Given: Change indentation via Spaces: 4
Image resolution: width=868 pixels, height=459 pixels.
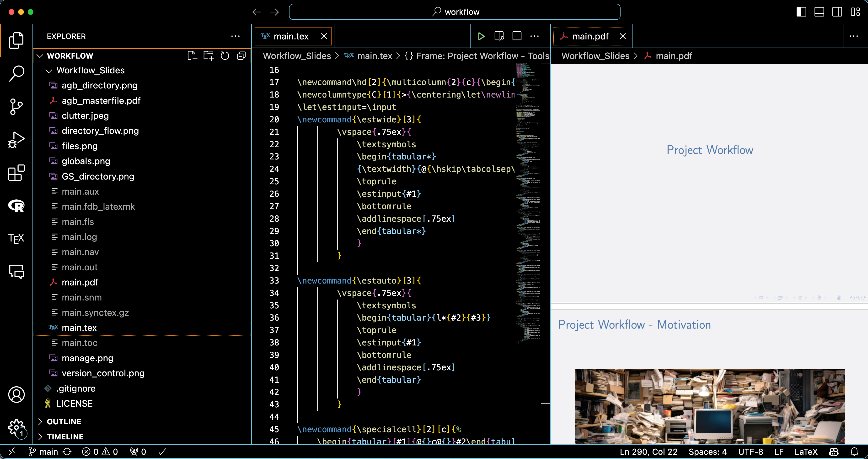Looking at the screenshot, I should click(x=707, y=452).
